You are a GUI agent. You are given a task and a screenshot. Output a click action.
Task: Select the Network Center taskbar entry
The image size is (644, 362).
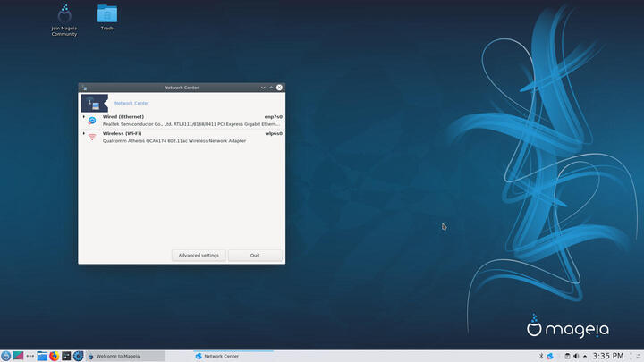pos(233,356)
